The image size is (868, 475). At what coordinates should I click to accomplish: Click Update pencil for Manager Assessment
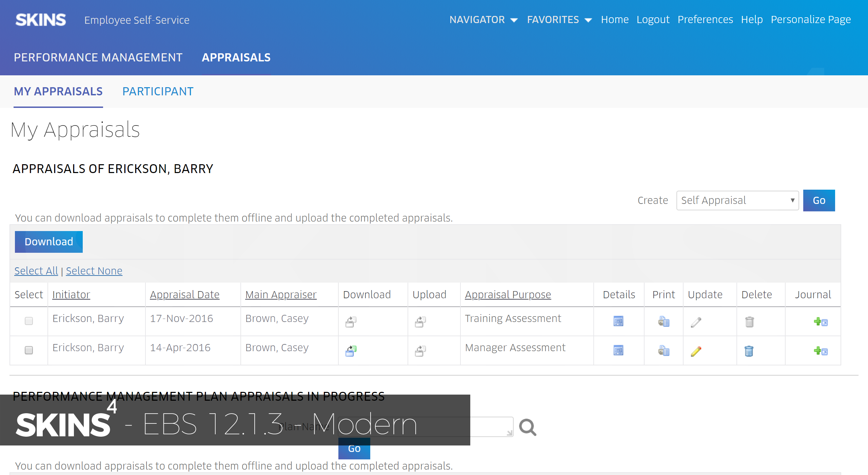pos(696,351)
